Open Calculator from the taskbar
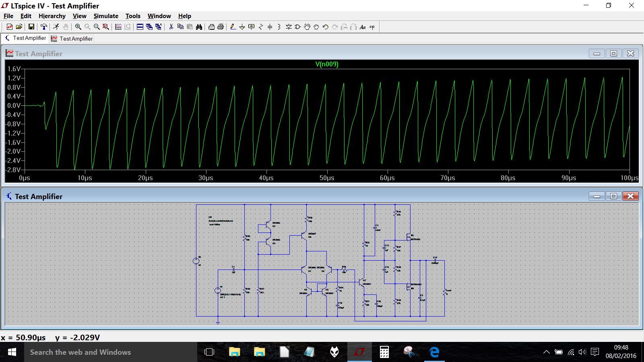The width and height of the screenshot is (644, 362). pyautogui.click(x=384, y=352)
